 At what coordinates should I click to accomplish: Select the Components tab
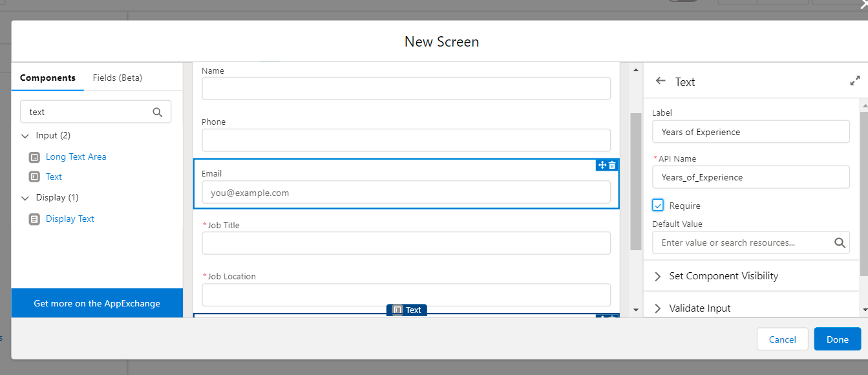point(48,78)
